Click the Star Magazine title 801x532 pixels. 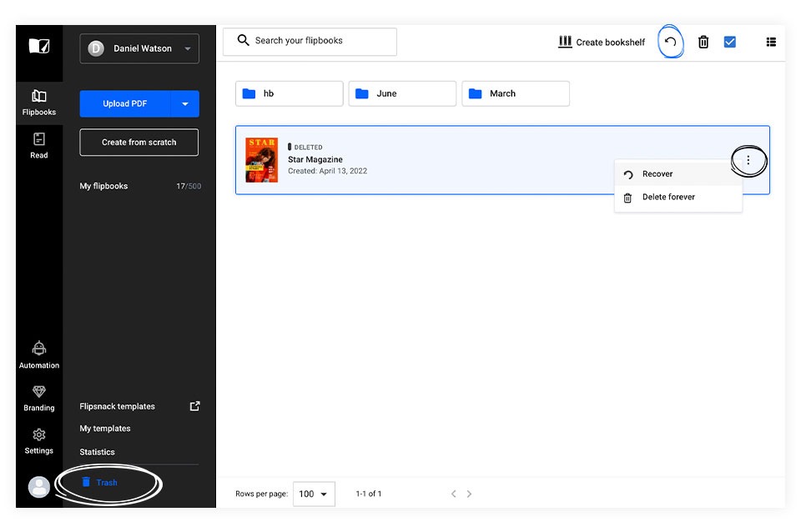coord(315,159)
